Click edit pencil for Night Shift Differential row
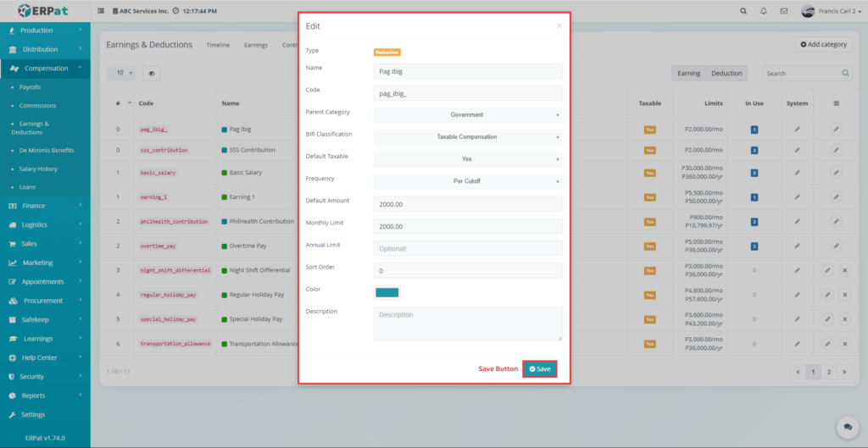 [x=827, y=270]
